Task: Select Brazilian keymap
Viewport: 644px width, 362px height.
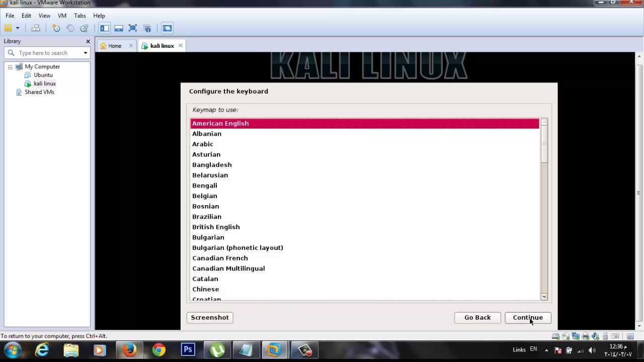Action: click(x=365, y=217)
